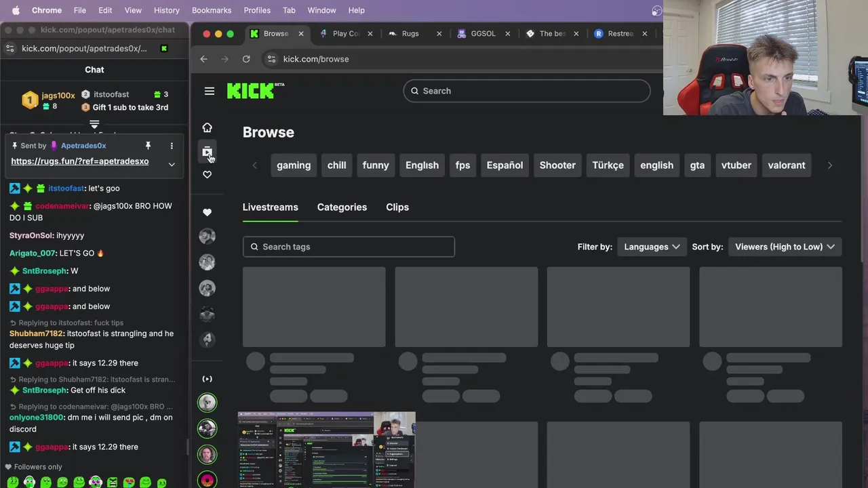Select the Rugs browser tab

click(x=414, y=33)
